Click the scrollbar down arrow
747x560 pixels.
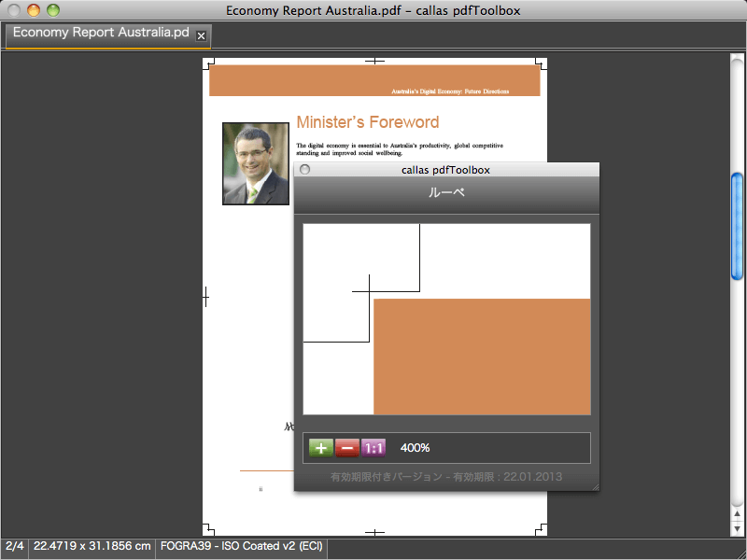737,528
